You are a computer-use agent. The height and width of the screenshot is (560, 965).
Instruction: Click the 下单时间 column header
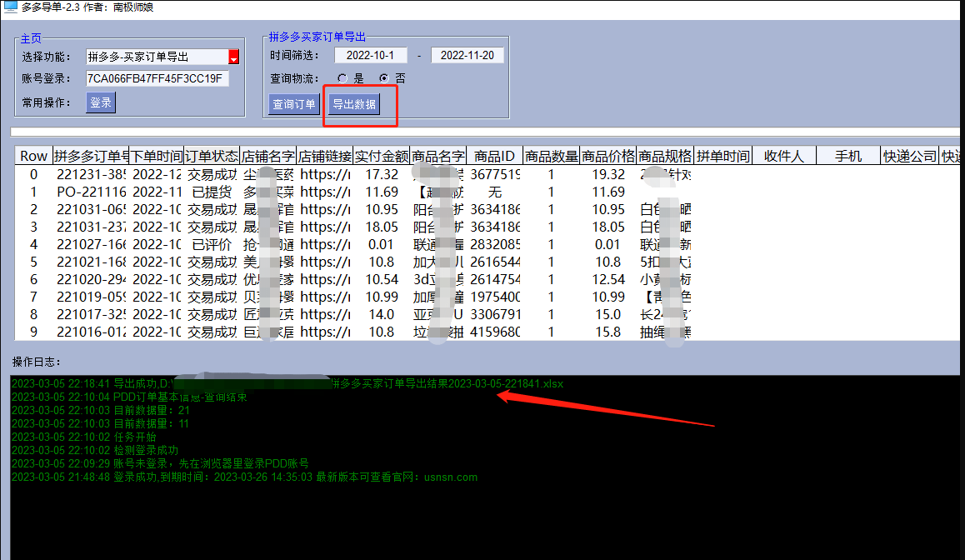(x=157, y=157)
